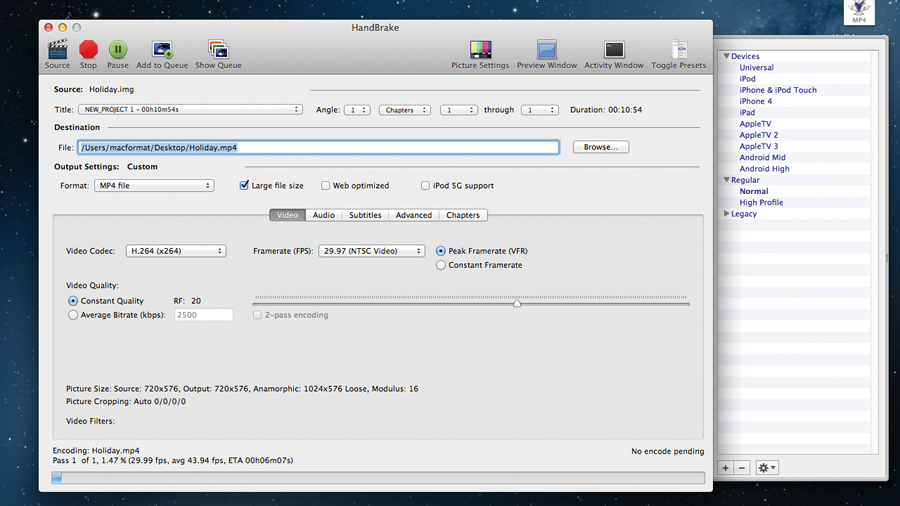
Task: Stop the current encode
Action: (x=88, y=49)
